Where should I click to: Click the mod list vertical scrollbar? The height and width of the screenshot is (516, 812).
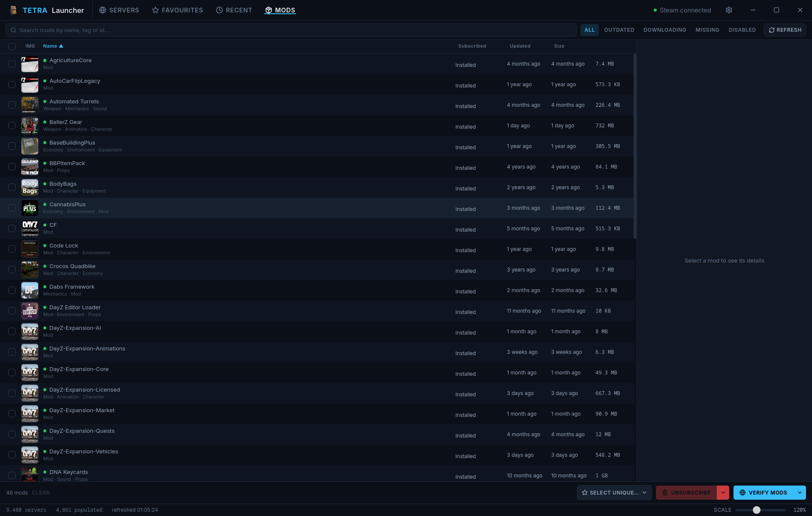(x=635, y=147)
